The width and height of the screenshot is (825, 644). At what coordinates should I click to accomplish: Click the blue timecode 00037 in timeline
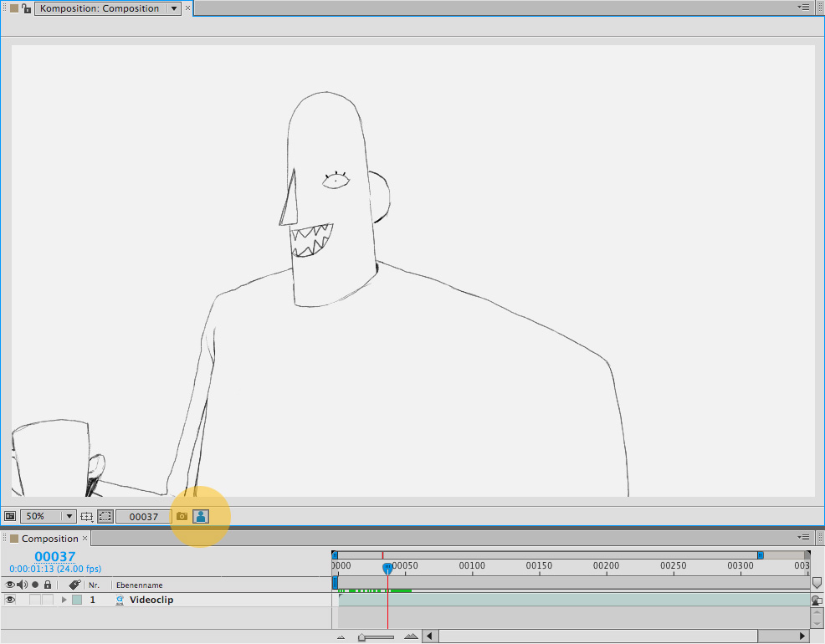click(54, 556)
